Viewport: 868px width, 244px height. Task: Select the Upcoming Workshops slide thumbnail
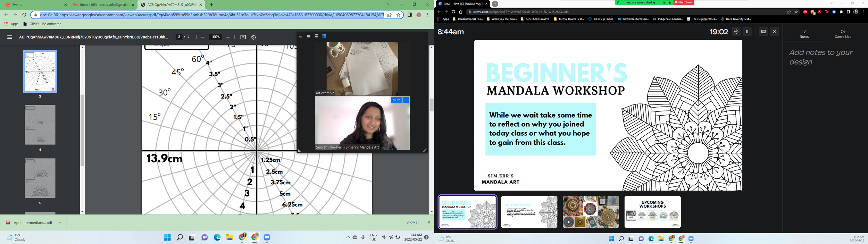click(x=653, y=212)
